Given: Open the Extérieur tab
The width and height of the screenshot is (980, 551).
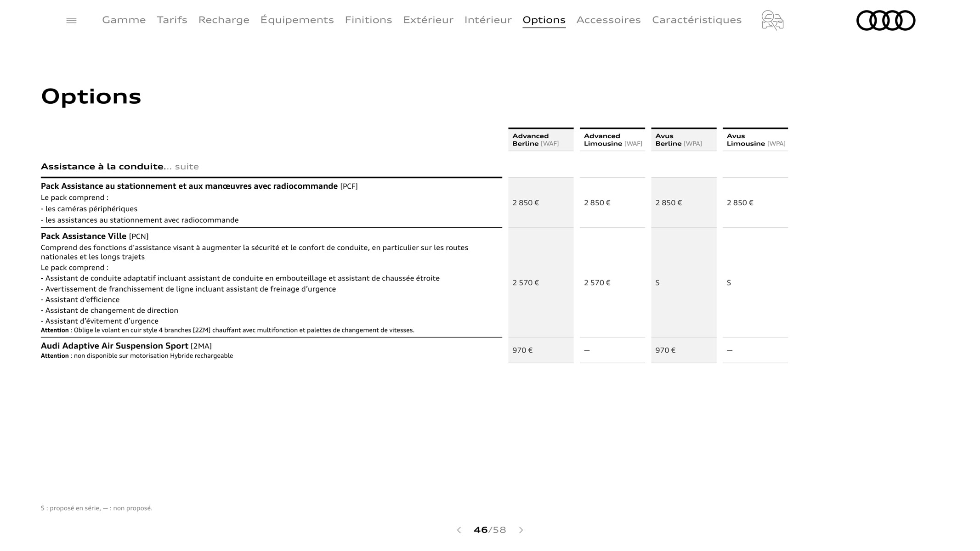Looking at the screenshot, I should (x=428, y=20).
